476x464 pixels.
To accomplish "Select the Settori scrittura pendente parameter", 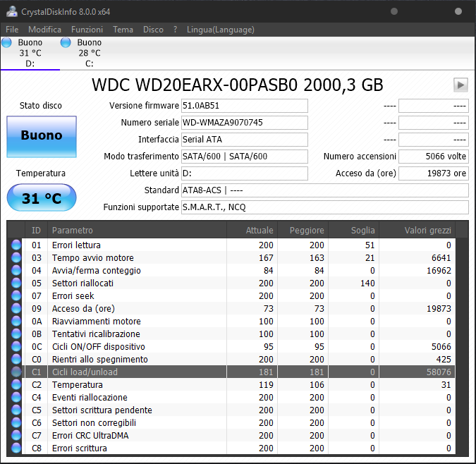I will (102, 410).
